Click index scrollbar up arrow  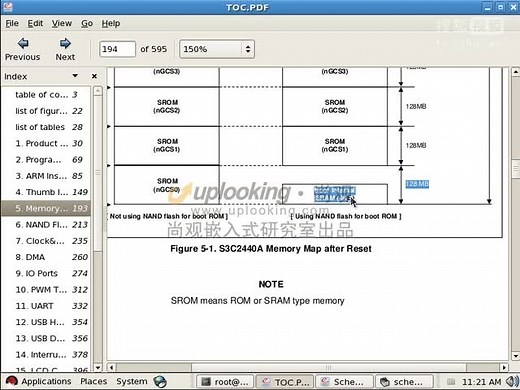(98, 91)
